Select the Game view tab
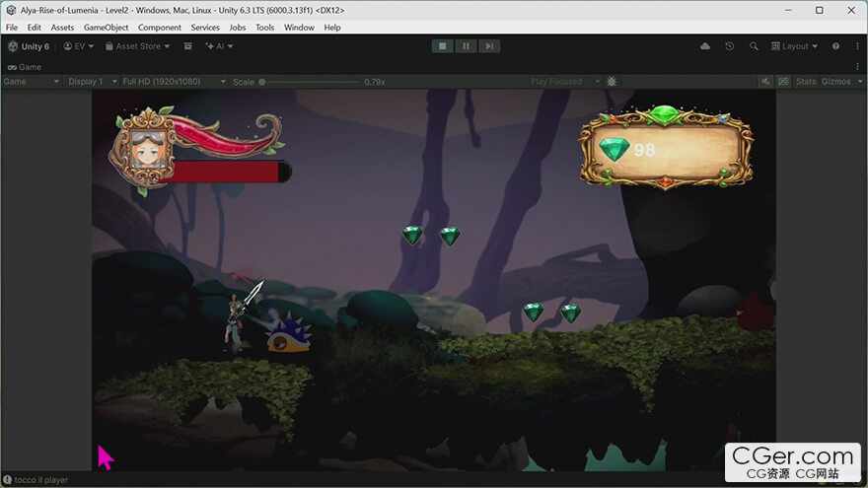 tap(25, 67)
